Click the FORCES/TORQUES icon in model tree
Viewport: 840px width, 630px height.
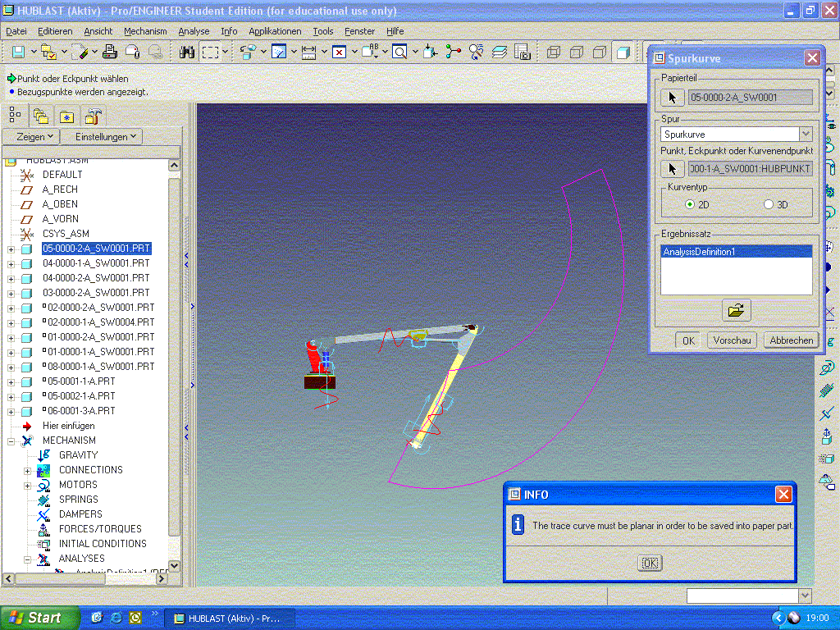[x=44, y=529]
